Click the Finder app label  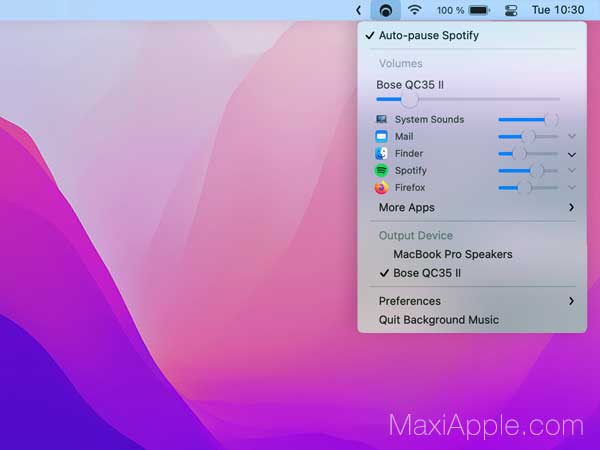(x=409, y=154)
